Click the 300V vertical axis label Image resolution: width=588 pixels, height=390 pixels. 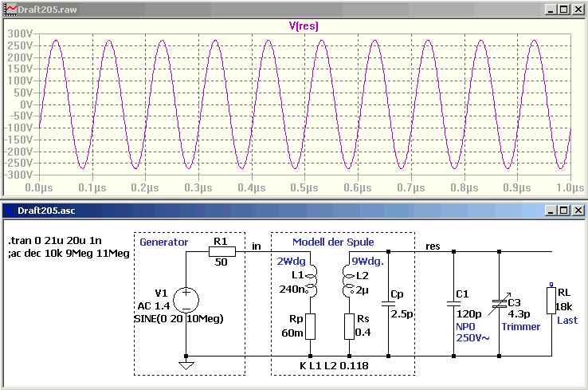pos(21,33)
